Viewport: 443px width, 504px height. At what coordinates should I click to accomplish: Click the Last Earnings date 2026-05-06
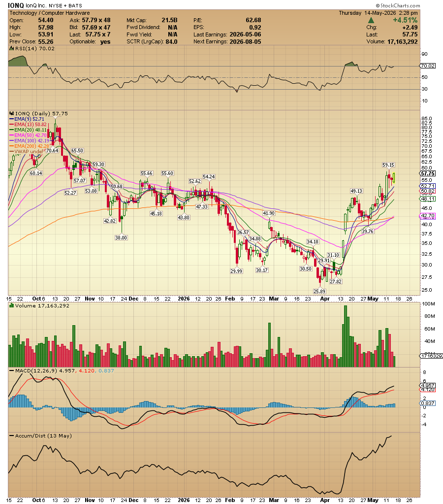click(x=245, y=34)
